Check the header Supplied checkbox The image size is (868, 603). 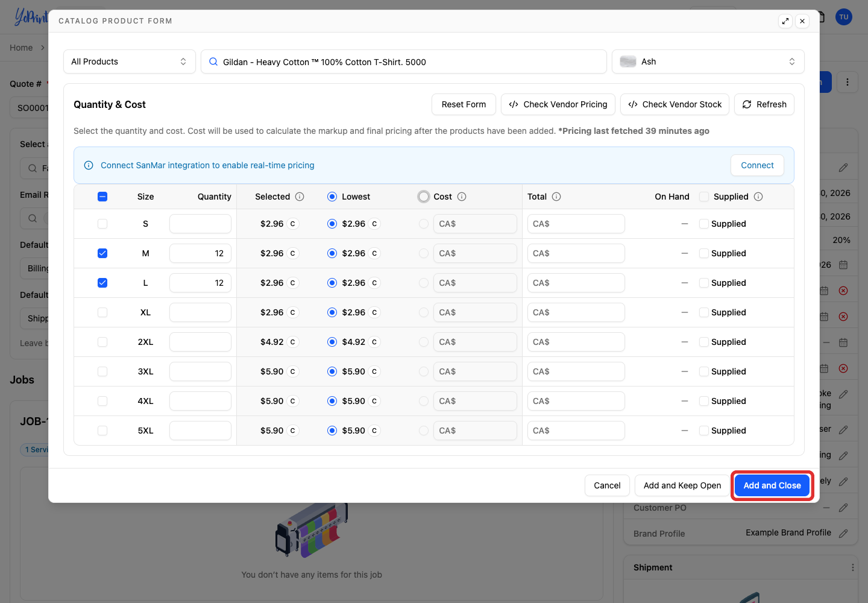(704, 197)
